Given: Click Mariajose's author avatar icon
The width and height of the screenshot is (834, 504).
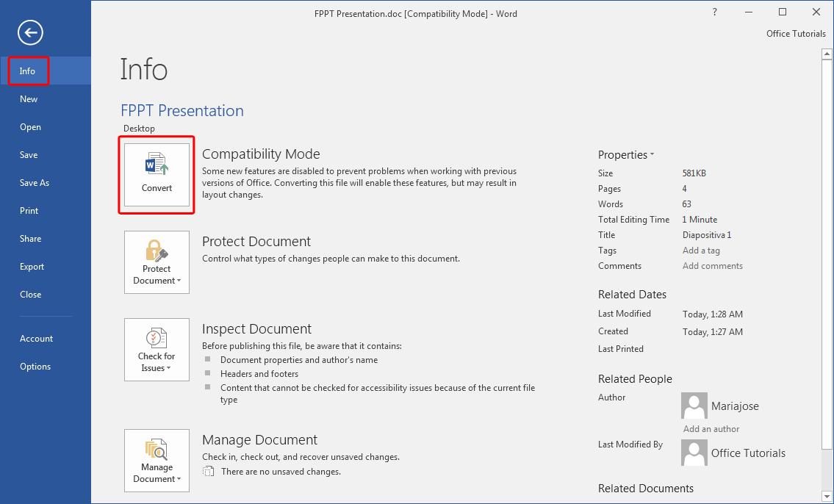Looking at the screenshot, I should pos(694,406).
